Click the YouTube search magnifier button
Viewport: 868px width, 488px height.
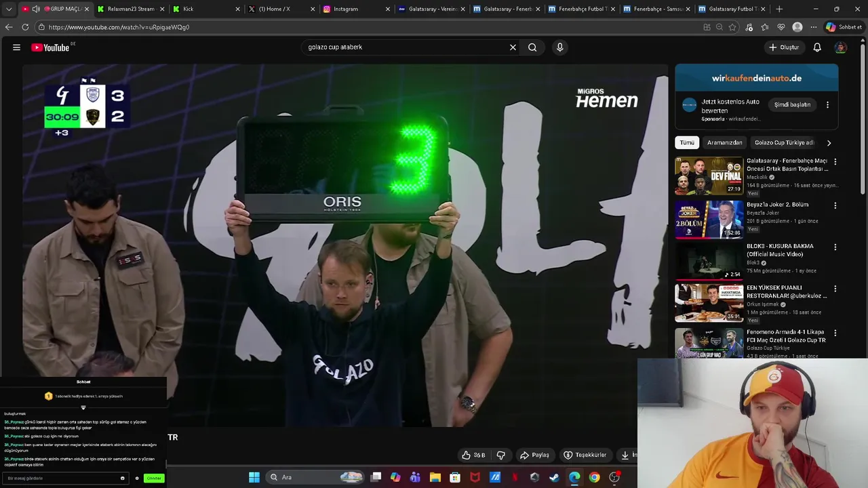coord(532,47)
